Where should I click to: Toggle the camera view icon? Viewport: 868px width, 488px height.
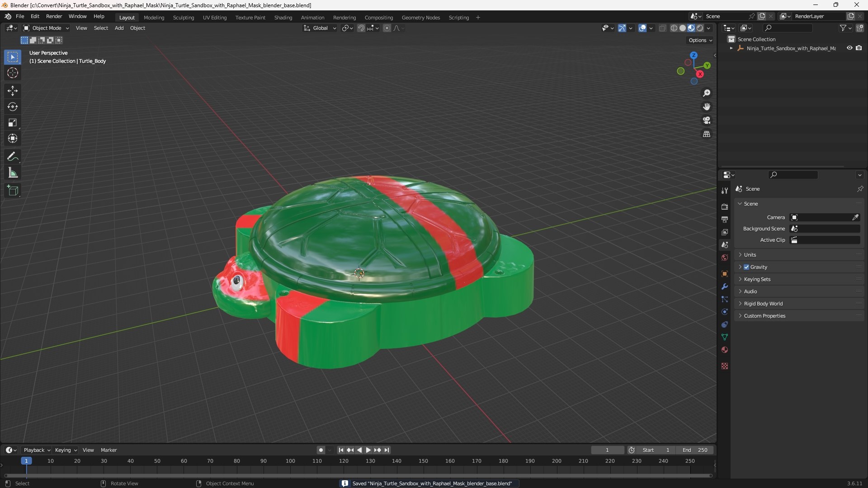click(707, 120)
